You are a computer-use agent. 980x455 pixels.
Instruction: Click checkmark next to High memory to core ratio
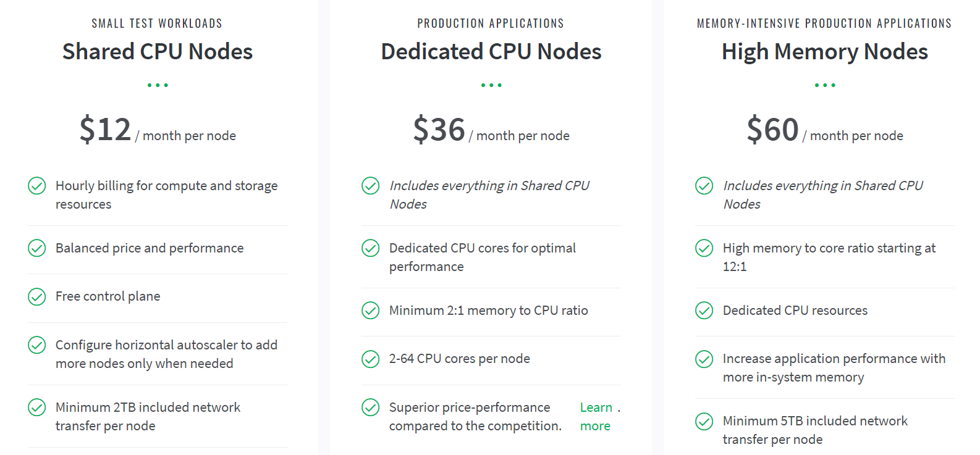coord(704,248)
